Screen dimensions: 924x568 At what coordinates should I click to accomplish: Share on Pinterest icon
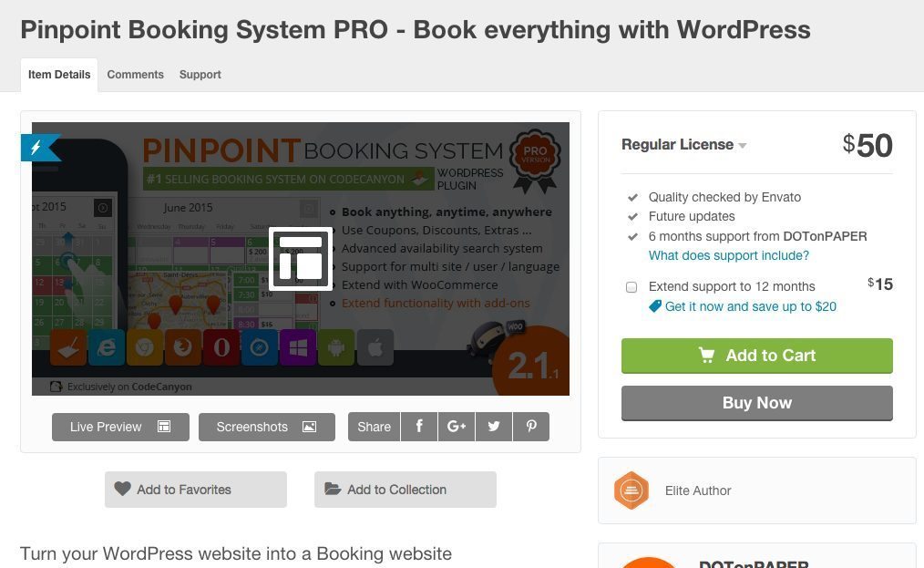pyautogui.click(x=531, y=427)
